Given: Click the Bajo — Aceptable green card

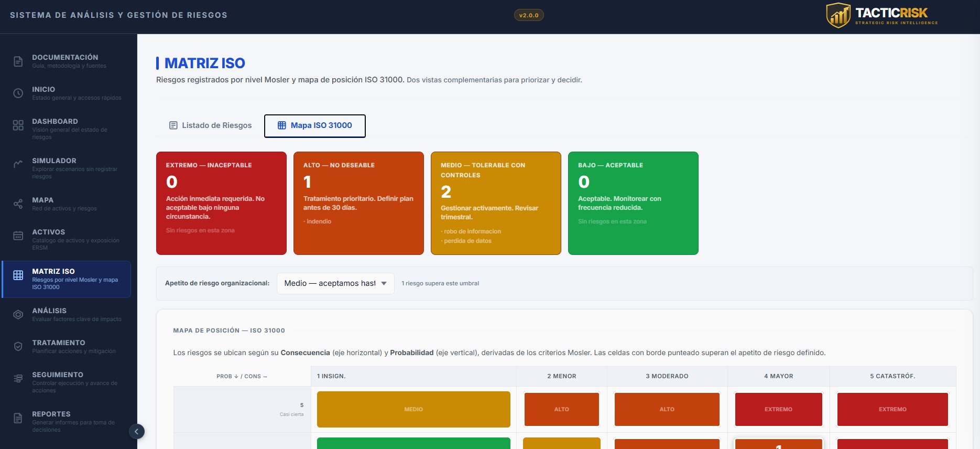Looking at the screenshot, I should (x=633, y=203).
